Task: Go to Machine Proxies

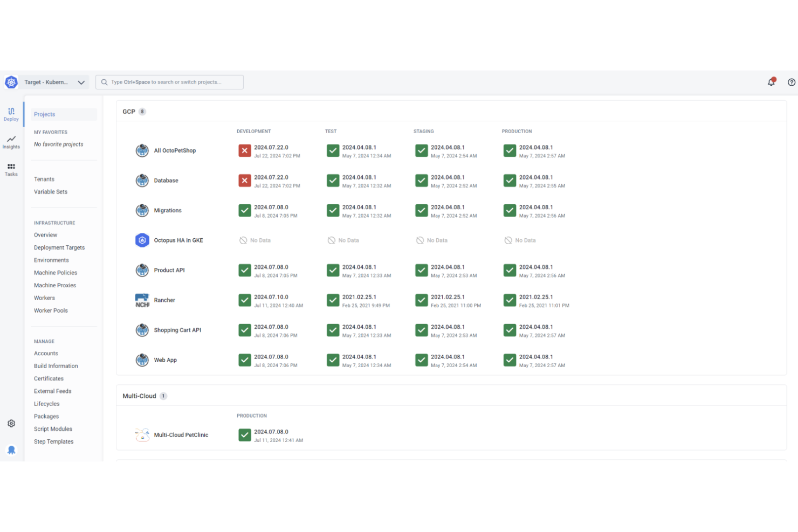Action: 55,285
